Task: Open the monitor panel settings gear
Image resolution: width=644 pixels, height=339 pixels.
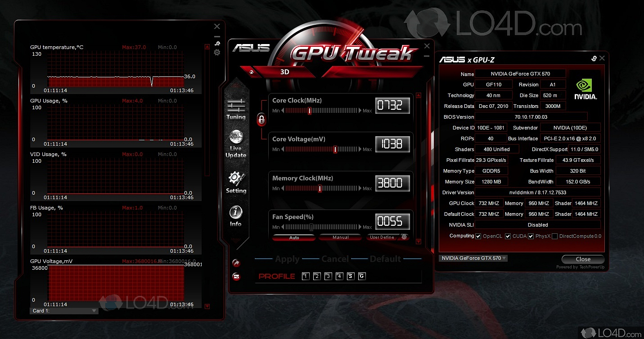Action: [217, 53]
